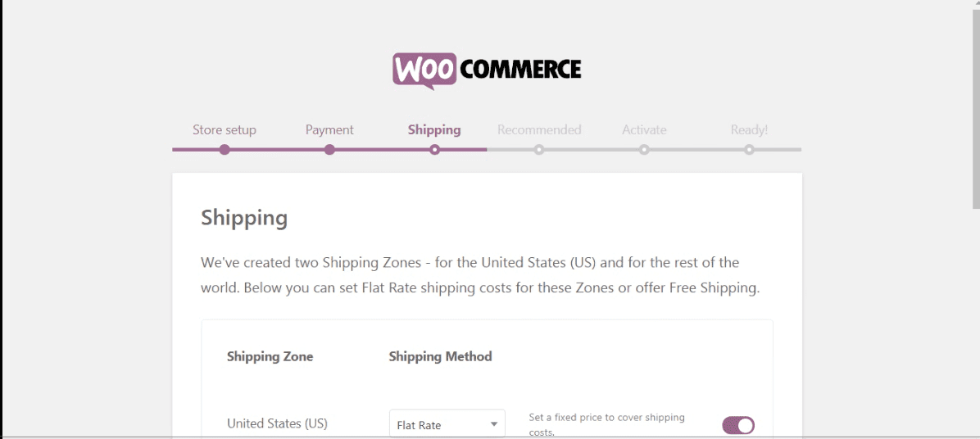Select the Shipping step label
The height and width of the screenshot is (439, 980).
pos(434,130)
